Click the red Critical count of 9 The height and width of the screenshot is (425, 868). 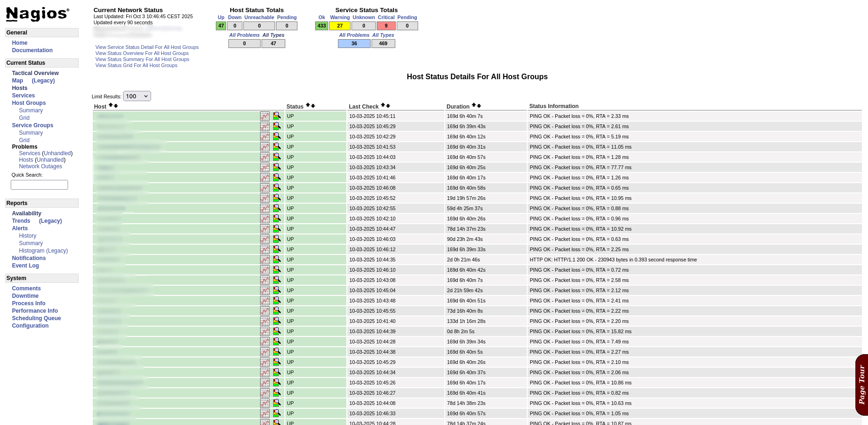tap(386, 26)
